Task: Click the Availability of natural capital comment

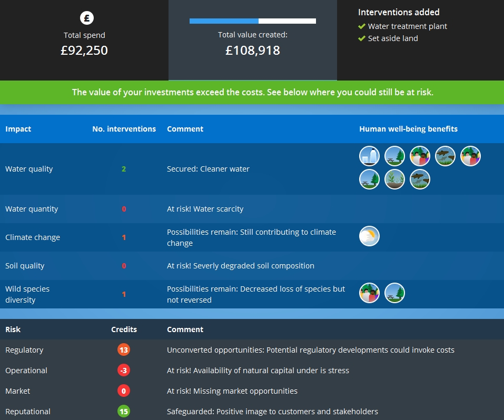Action: (x=258, y=371)
